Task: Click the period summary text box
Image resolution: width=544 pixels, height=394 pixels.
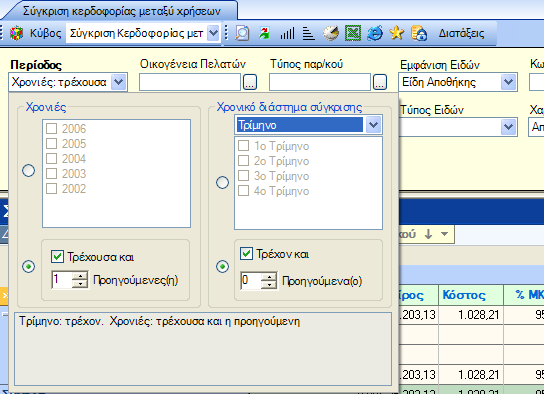Action: pyautogui.click(x=203, y=349)
